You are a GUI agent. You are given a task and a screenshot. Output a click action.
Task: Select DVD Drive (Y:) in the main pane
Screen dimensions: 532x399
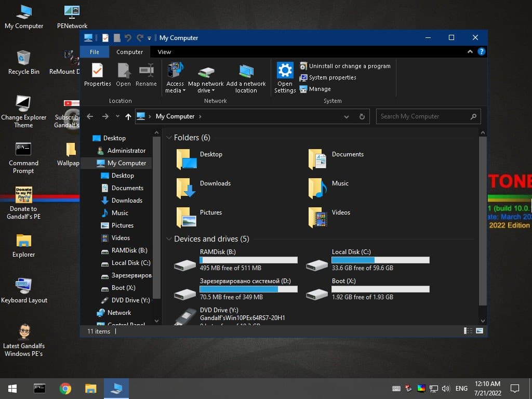click(231, 317)
